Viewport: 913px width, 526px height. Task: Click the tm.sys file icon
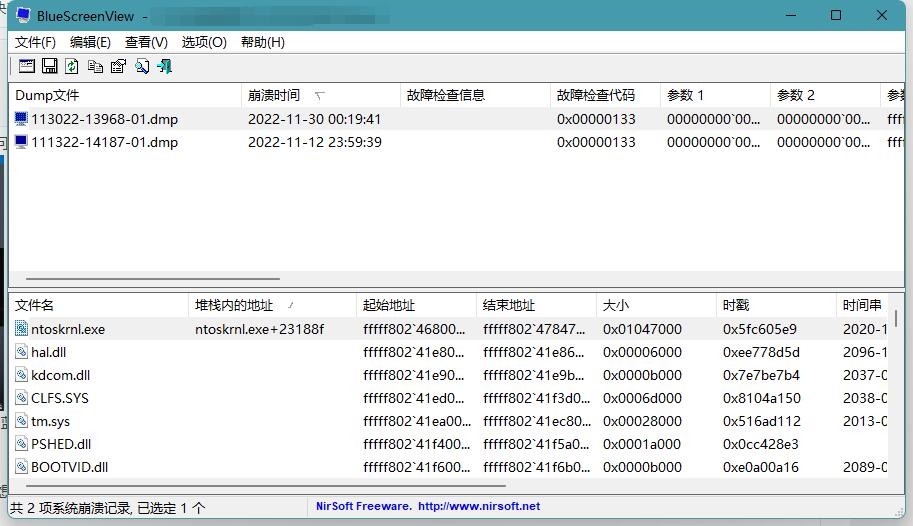coord(22,421)
